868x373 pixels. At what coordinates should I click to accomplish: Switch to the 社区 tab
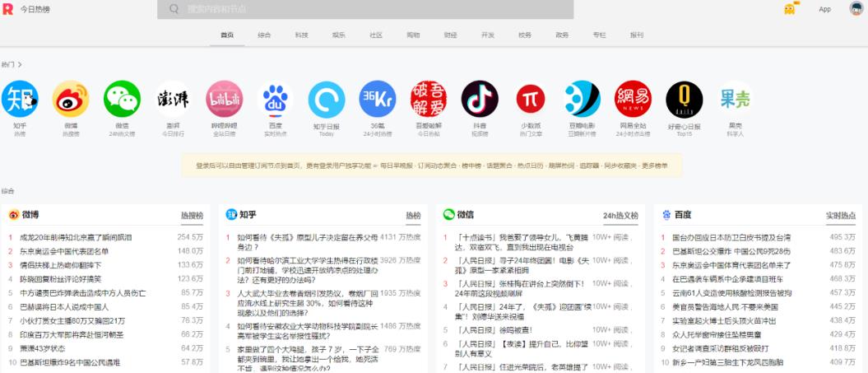[x=376, y=35]
